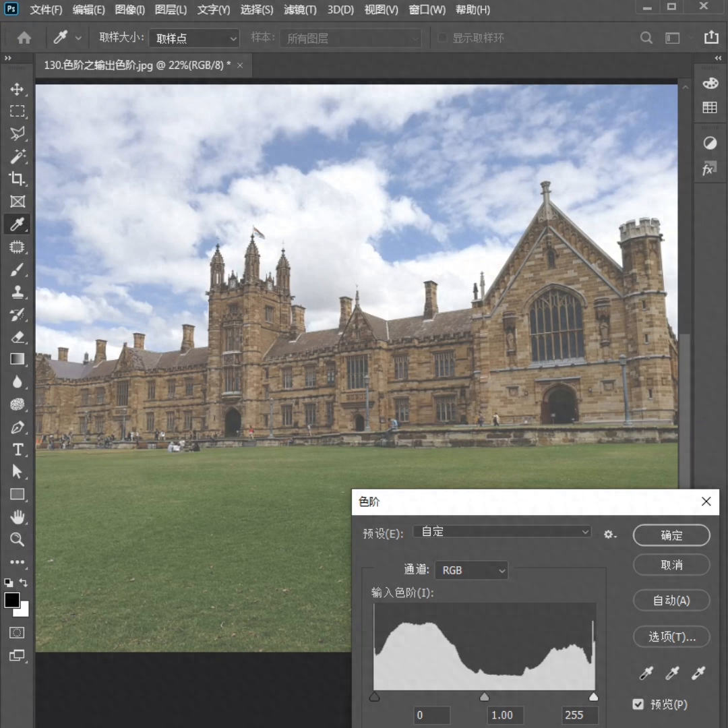Image resolution: width=728 pixels, height=728 pixels.
Task: Open the Image (图像) menu
Action: point(129,10)
